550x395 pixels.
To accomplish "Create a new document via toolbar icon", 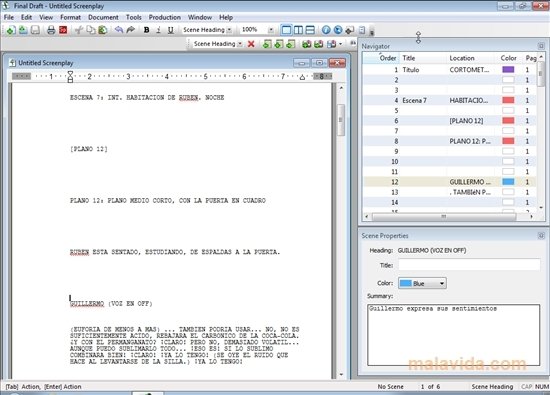I will tap(11, 30).
